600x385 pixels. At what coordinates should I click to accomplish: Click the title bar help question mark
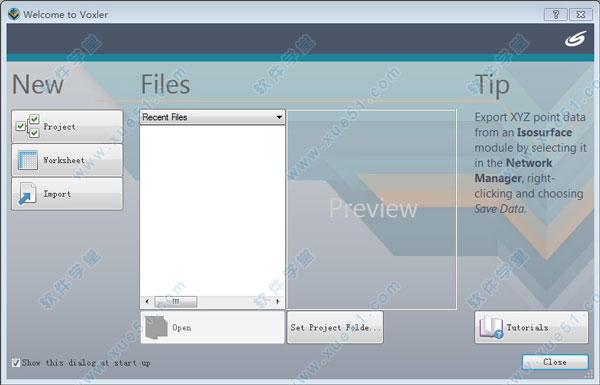pos(556,15)
